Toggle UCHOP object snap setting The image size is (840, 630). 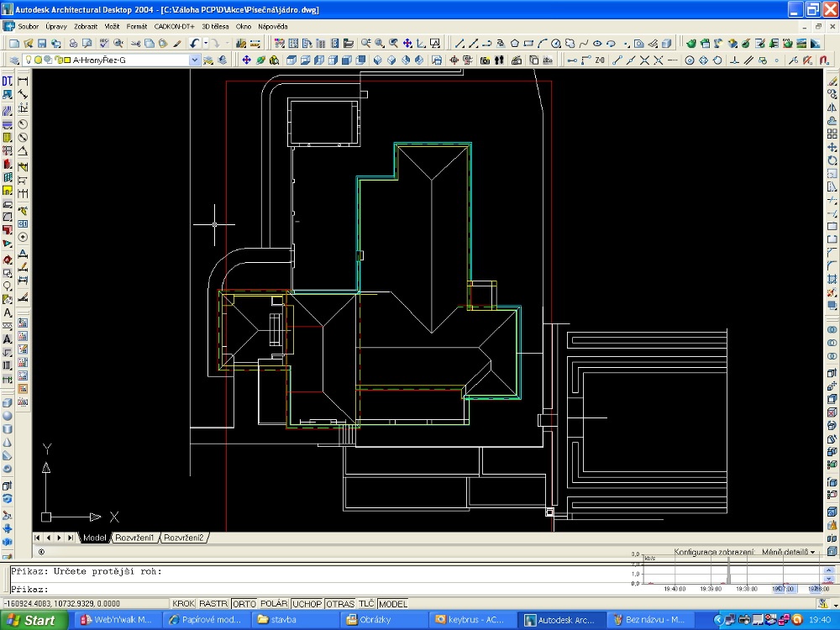(307, 604)
